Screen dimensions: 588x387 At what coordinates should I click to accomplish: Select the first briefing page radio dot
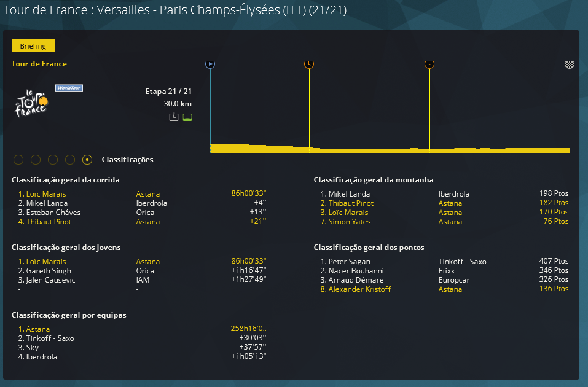18,160
